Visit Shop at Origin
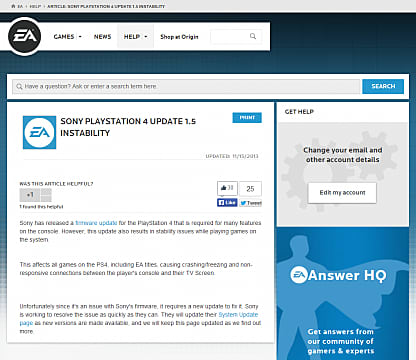The image size is (416, 360). [179, 37]
